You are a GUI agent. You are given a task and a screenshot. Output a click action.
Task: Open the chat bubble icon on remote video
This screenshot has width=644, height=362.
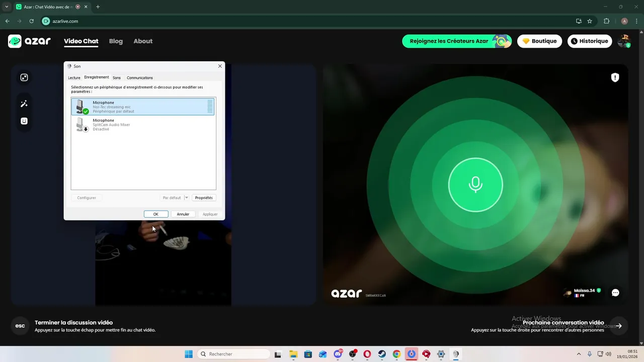615,293
